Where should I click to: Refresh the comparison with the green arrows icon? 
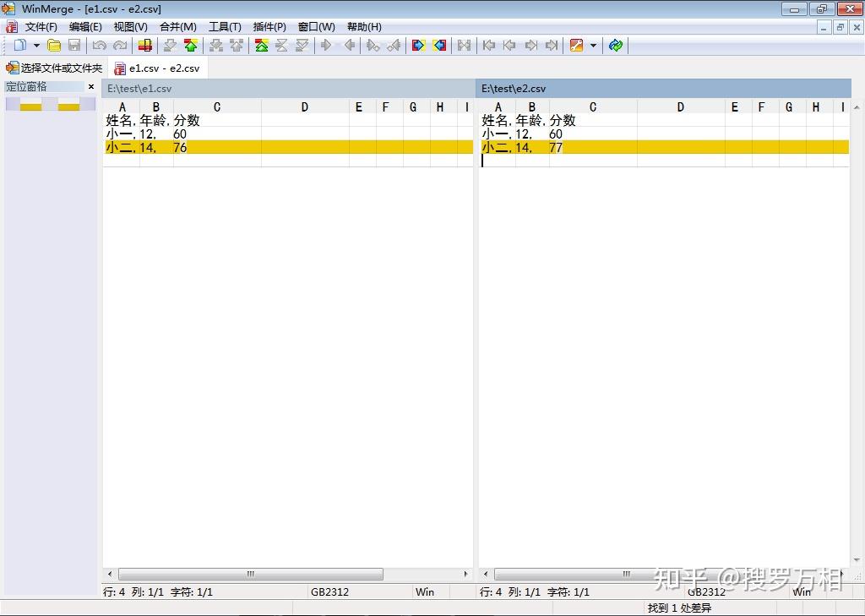point(616,45)
